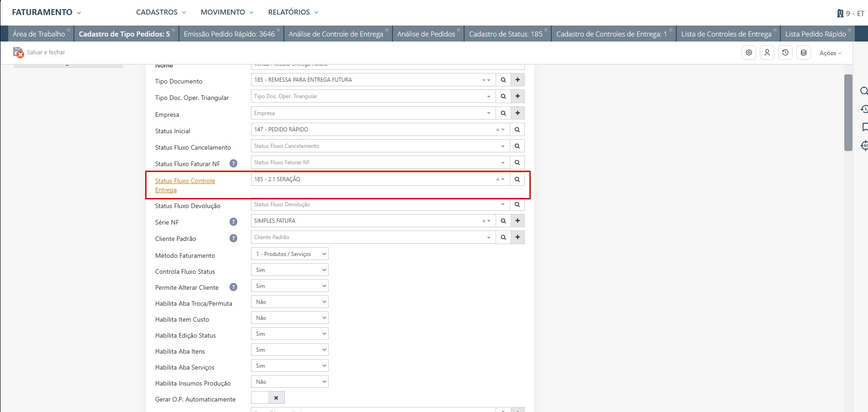The width and height of the screenshot is (868, 412).
Task: Search Tipo Documento with magnifier icon
Action: (x=503, y=80)
